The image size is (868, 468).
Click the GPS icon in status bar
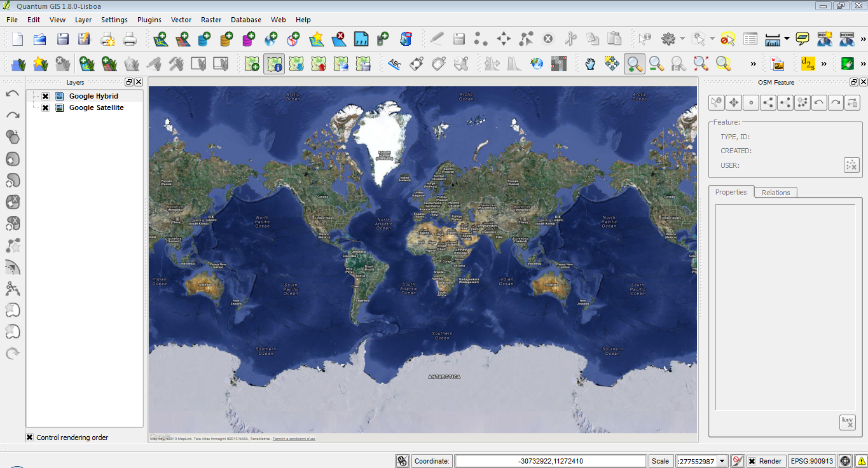[402, 461]
